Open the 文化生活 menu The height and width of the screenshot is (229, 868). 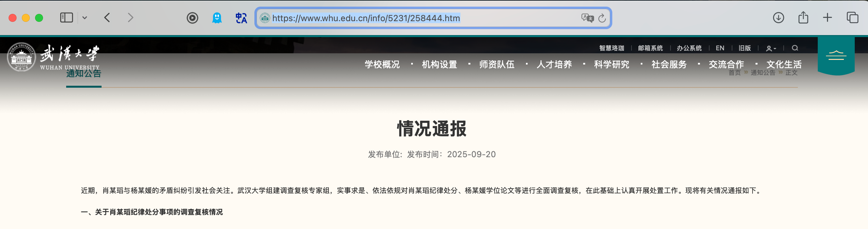pos(784,64)
